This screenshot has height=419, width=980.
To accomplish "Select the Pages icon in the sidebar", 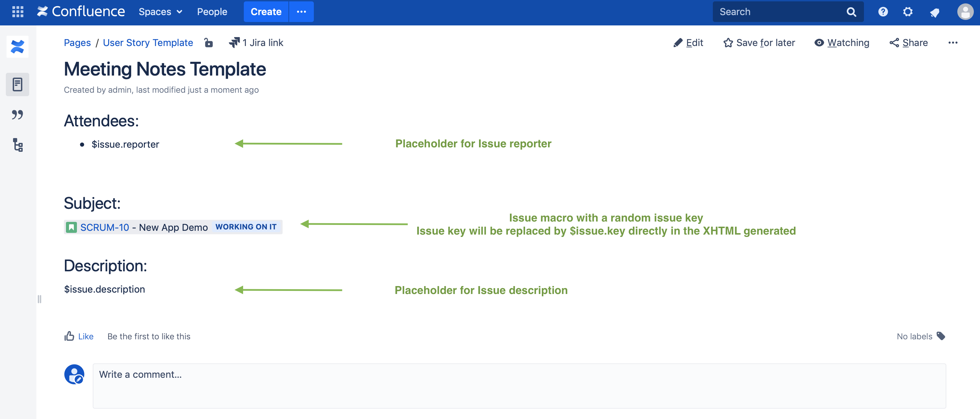I will click(x=17, y=84).
